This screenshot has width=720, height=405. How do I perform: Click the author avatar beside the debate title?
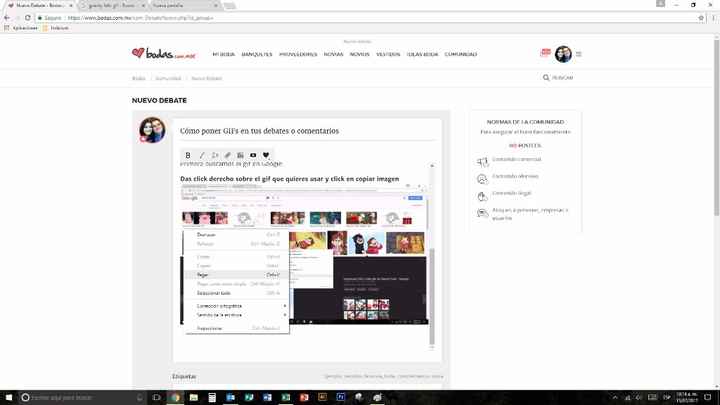pos(152,130)
